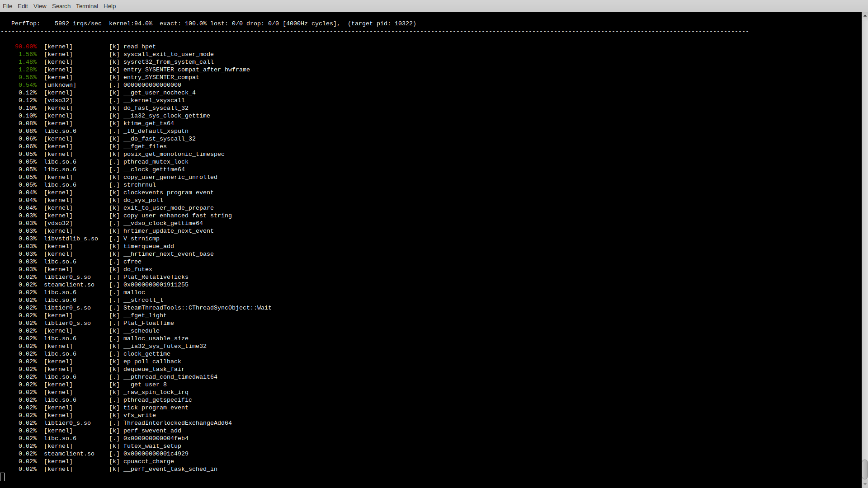
Task: Click V_strnicmp symbol
Action: tap(141, 239)
